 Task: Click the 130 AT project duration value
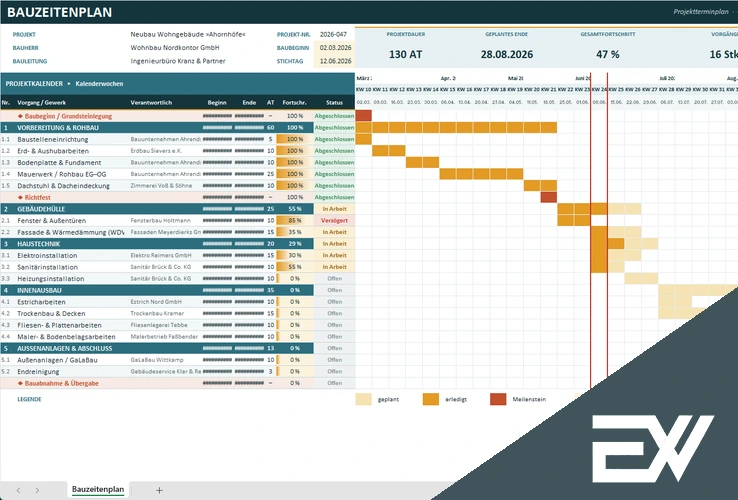coord(405,55)
